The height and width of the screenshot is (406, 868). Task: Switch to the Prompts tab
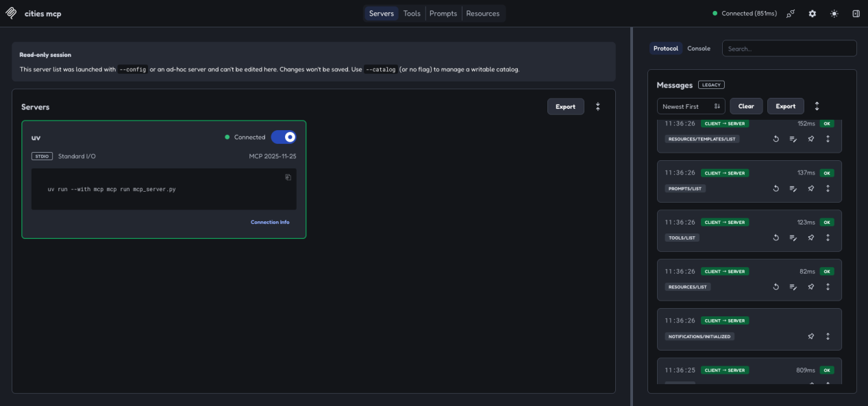pyautogui.click(x=443, y=14)
